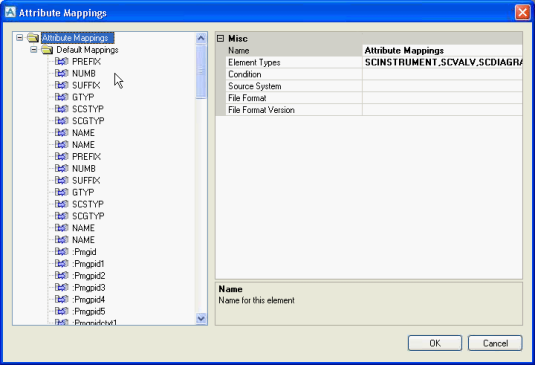This screenshot has height=365, width=535.
Task: Click the mapping icon beside :Pmgpid1
Action: point(61,264)
